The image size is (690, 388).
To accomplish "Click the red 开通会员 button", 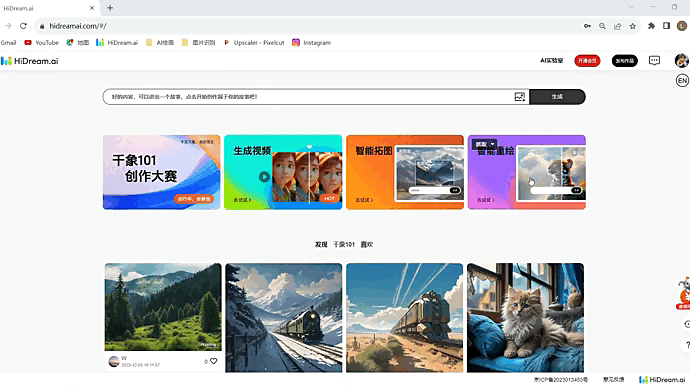I will coord(587,61).
